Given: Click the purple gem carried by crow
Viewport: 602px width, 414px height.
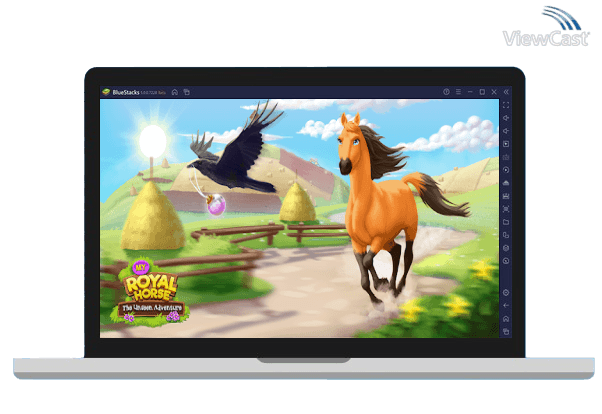Looking at the screenshot, I should [x=216, y=204].
